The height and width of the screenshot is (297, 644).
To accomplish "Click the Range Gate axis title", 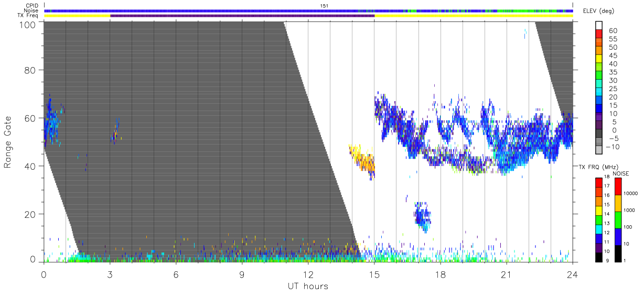I will pyautogui.click(x=8, y=142).
